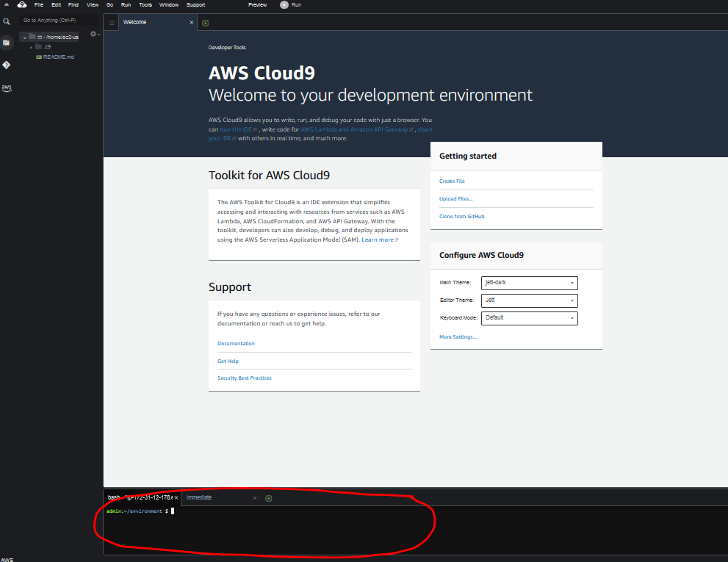Open Security Best Practices link
Image resolution: width=728 pixels, height=562 pixels.
tap(244, 378)
